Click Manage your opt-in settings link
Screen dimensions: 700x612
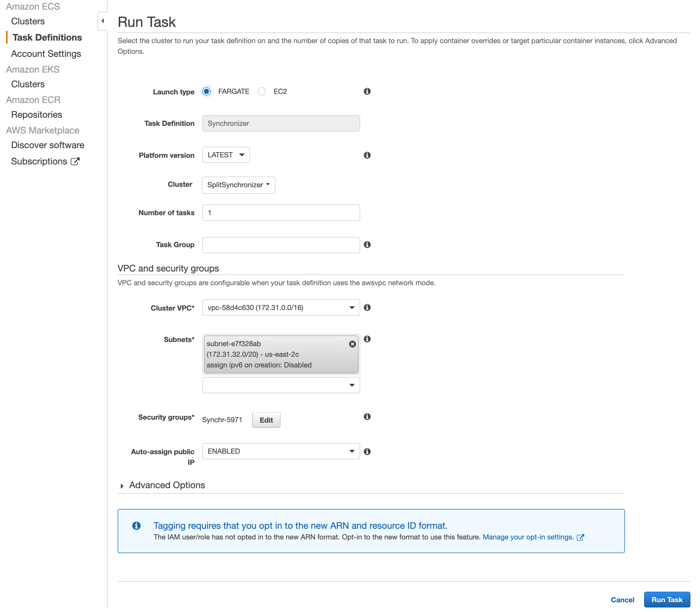pyautogui.click(x=528, y=537)
